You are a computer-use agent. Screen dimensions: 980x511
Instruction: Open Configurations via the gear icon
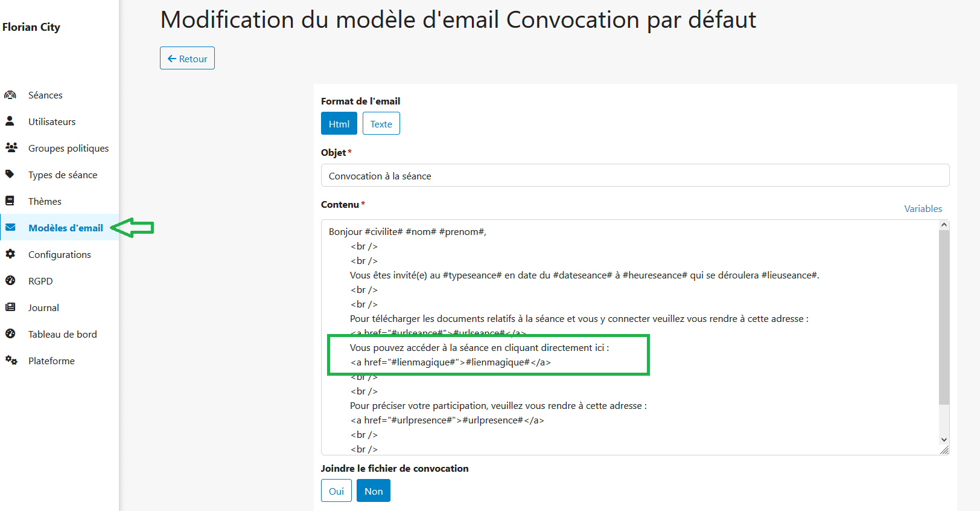[x=10, y=254]
